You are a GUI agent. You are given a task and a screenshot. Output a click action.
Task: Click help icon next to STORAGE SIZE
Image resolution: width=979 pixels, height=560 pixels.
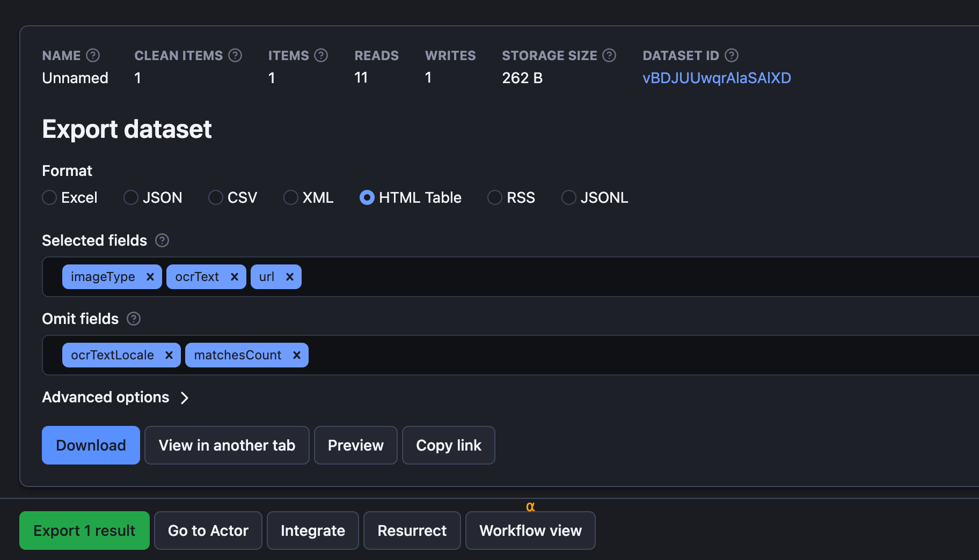pyautogui.click(x=609, y=55)
